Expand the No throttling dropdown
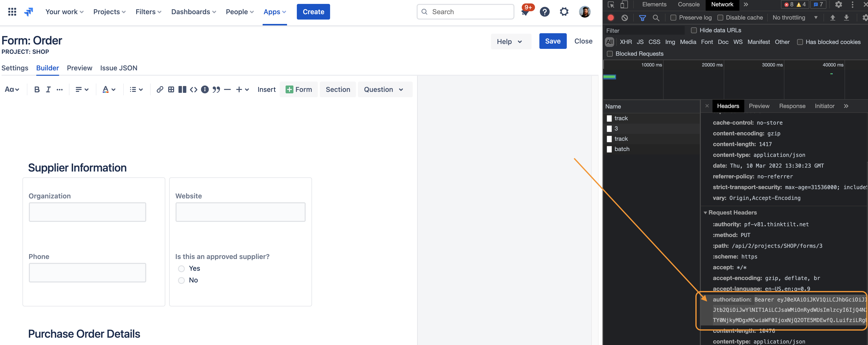The image size is (868, 345). 795,18
